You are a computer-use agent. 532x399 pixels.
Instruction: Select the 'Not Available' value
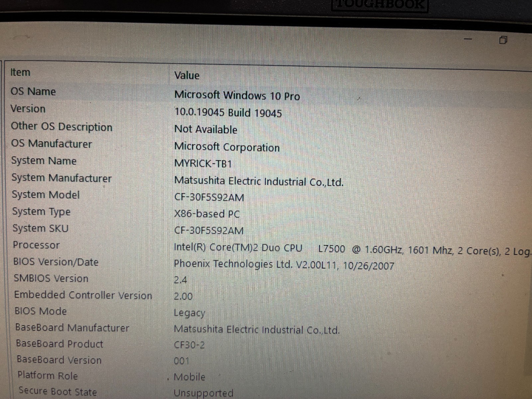pyautogui.click(x=206, y=129)
